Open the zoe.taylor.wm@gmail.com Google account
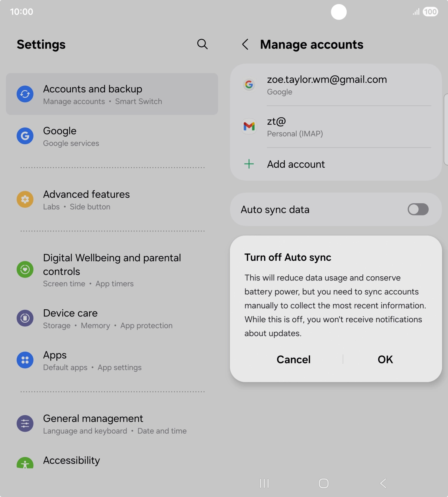The width and height of the screenshot is (448, 497). coord(336,85)
